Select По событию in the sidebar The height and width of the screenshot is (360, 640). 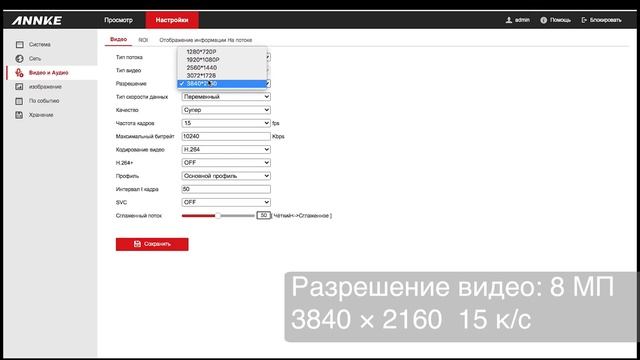pos(44,101)
